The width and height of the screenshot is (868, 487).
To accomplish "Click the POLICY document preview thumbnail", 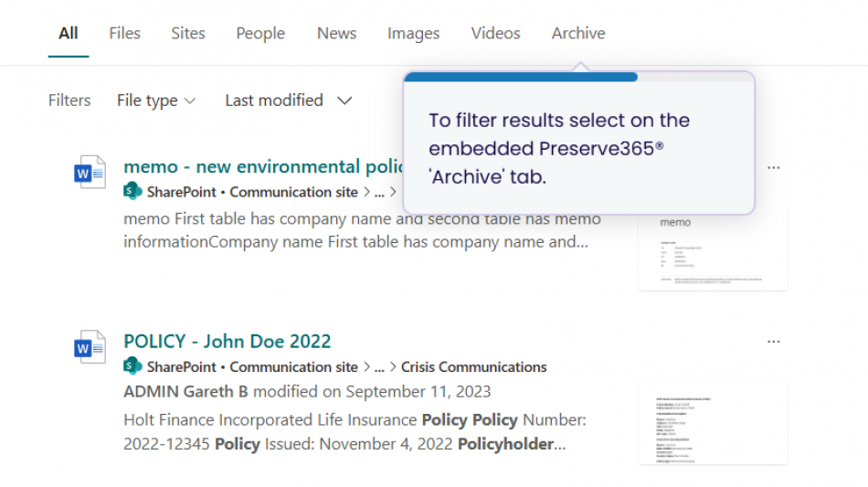I will click(x=713, y=421).
